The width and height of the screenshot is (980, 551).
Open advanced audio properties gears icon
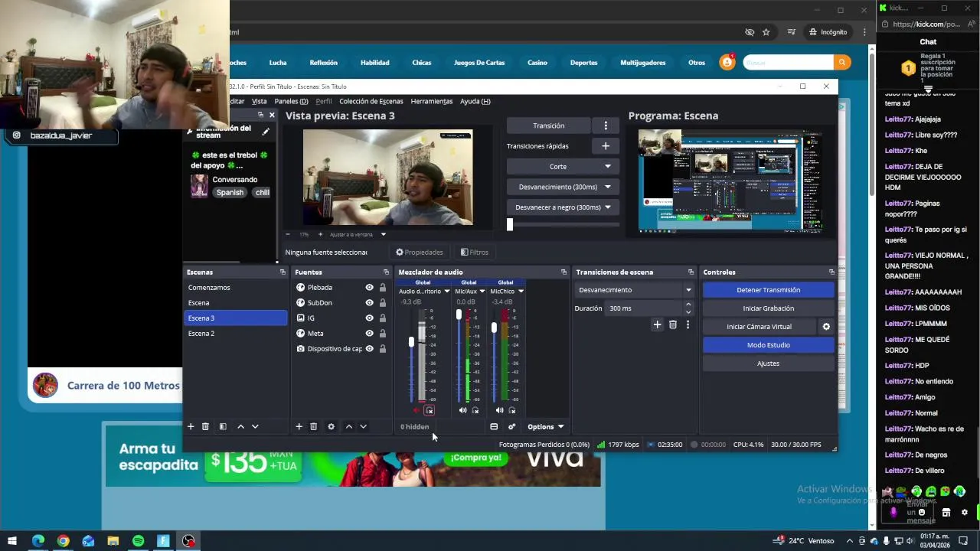[511, 426]
